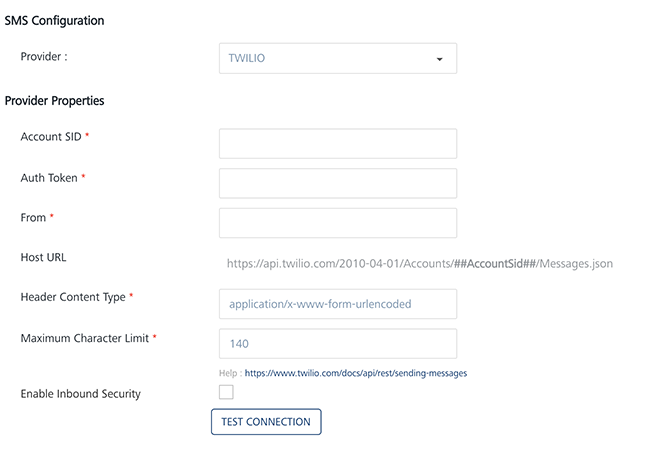The height and width of the screenshot is (450, 650).
Task: Click the Provider dropdown caret arrow
Action: pyautogui.click(x=439, y=59)
